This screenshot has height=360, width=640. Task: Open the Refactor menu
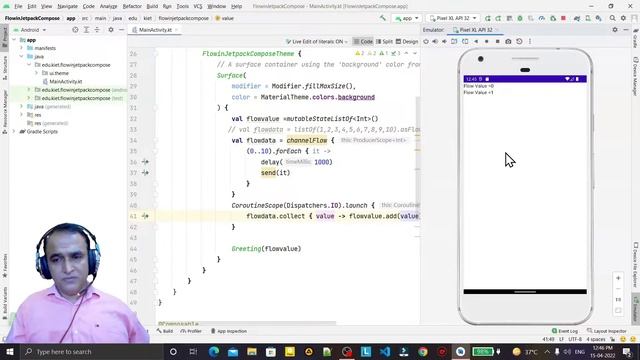pos(132,6)
